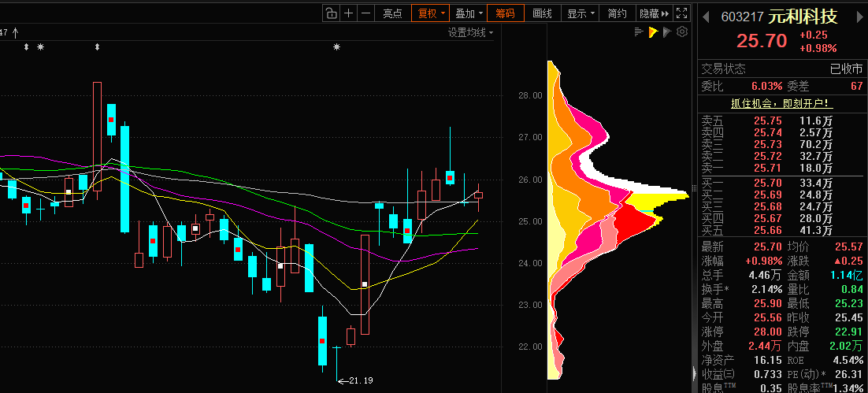Select the gray flame chip view icon
This screenshot has width=868, height=393.
point(667,32)
